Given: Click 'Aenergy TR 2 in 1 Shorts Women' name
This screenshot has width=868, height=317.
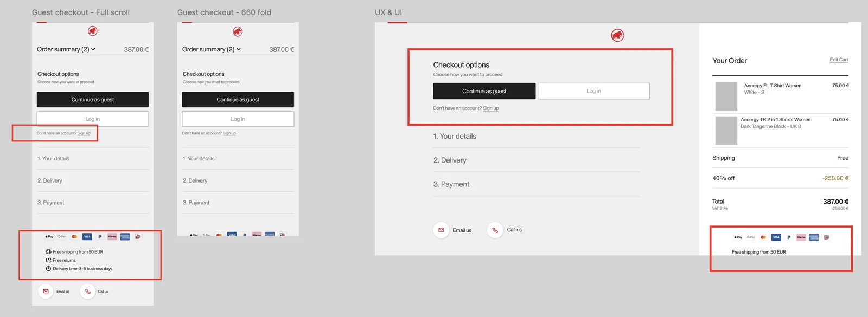Looking at the screenshot, I should coord(776,120).
